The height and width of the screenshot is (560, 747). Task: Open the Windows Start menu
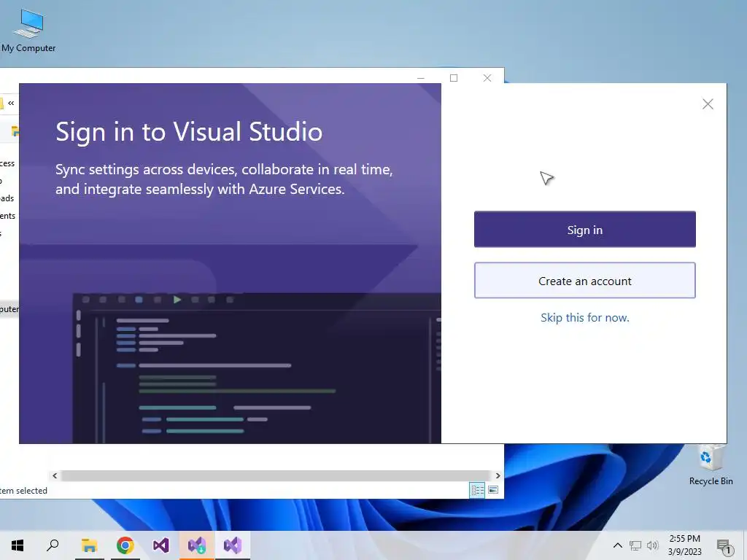(x=18, y=545)
